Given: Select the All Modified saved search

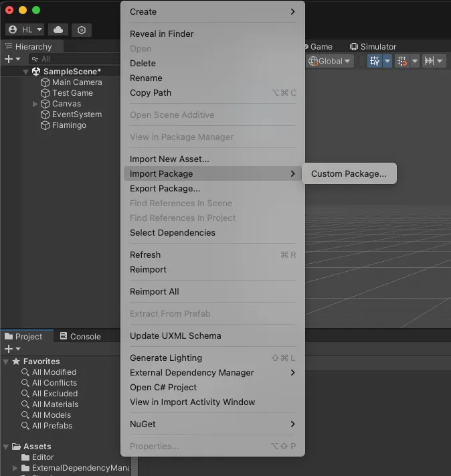Looking at the screenshot, I should [x=54, y=372].
